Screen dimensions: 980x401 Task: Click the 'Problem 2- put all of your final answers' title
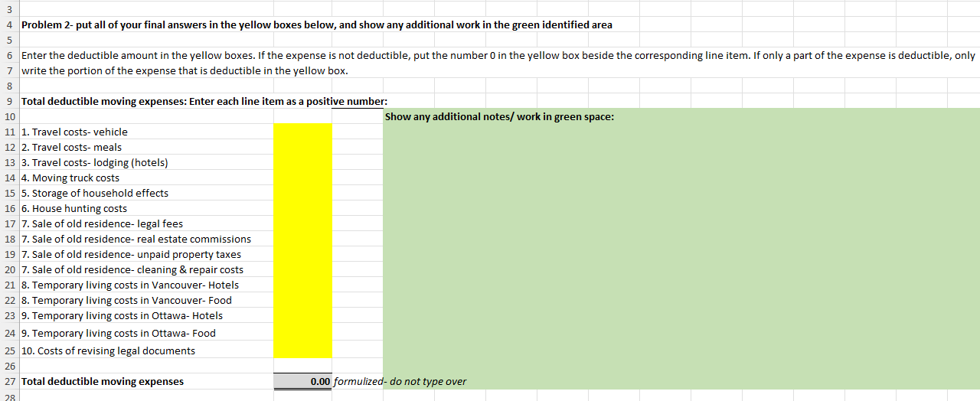point(317,24)
